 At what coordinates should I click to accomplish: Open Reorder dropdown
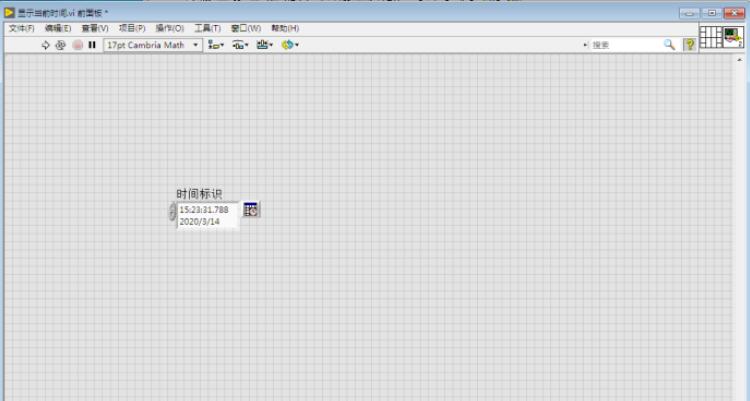[290, 45]
